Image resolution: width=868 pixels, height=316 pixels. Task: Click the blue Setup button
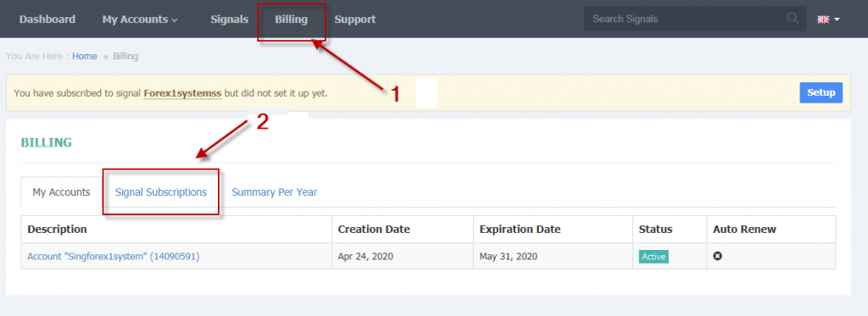tap(821, 92)
